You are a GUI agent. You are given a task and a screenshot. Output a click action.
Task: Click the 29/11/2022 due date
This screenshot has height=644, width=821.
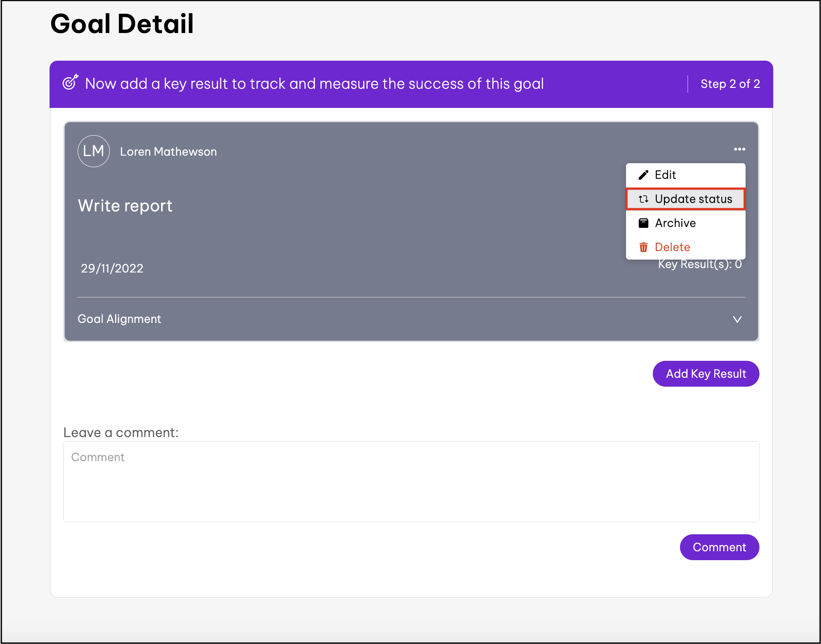pyautogui.click(x=112, y=268)
